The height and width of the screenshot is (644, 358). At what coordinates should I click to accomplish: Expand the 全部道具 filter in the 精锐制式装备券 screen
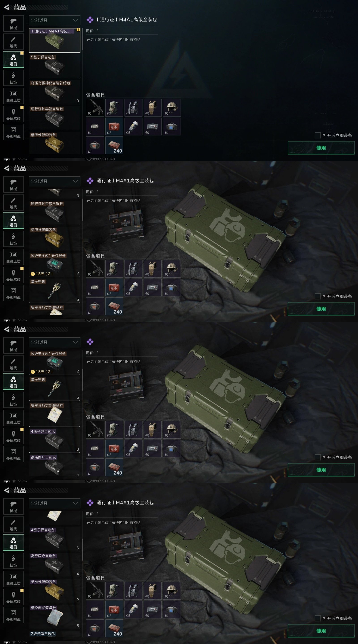(x=55, y=503)
